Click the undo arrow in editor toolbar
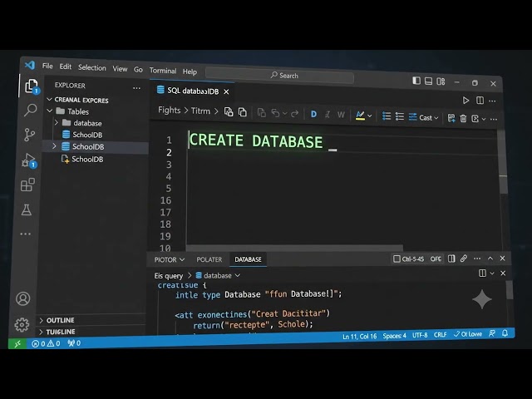 [x=275, y=113]
